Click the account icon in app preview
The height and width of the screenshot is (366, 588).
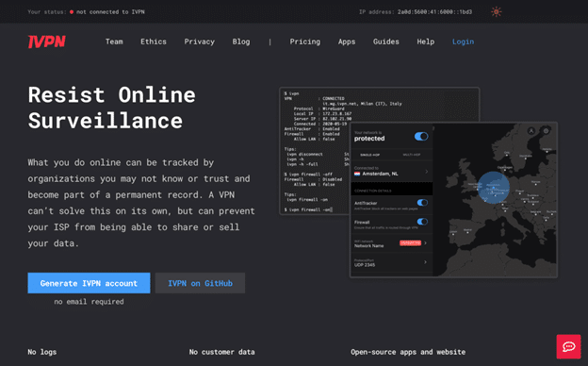(x=531, y=130)
